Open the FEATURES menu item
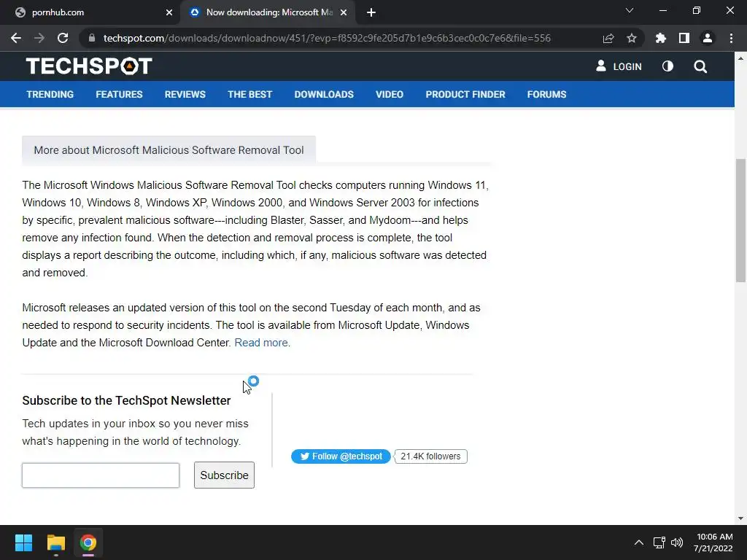Viewport: 747px width, 560px height. coord(119,94)
